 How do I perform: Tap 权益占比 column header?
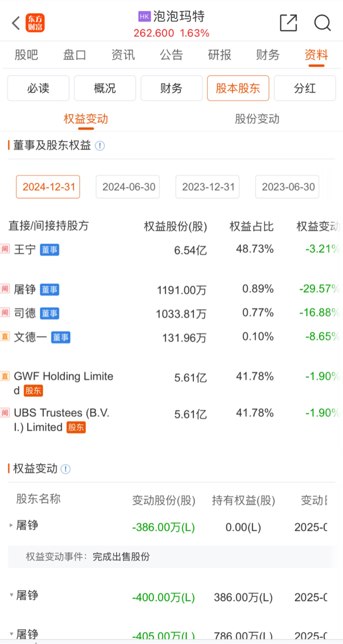click(251, 226)
